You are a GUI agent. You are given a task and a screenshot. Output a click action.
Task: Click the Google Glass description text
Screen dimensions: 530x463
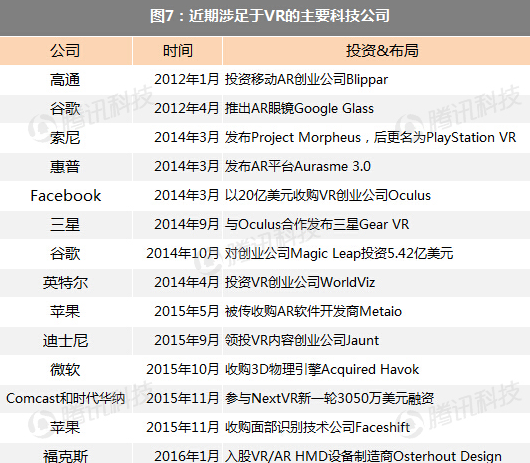click(x=299, y=108)
